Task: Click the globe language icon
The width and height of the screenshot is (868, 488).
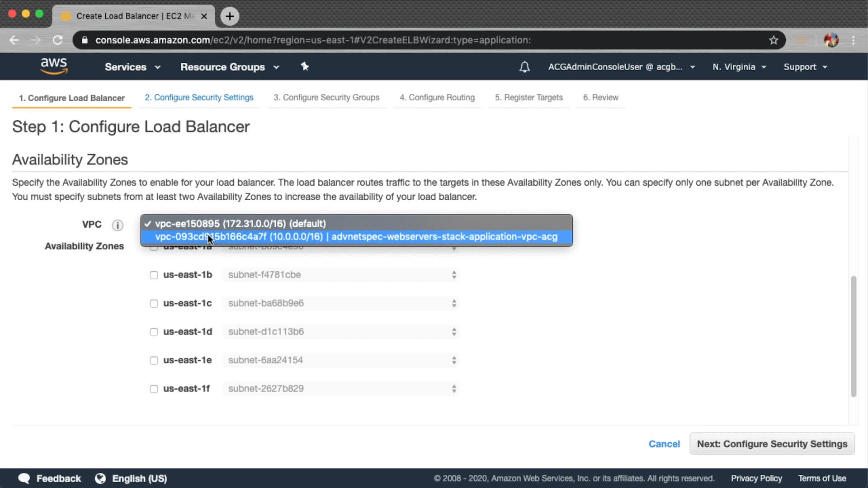Action: (x=100, y=479)
